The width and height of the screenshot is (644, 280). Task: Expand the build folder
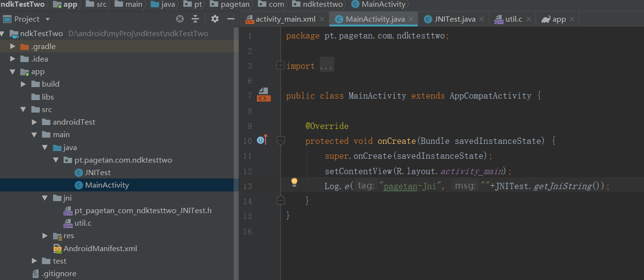[x=24, y=84]
